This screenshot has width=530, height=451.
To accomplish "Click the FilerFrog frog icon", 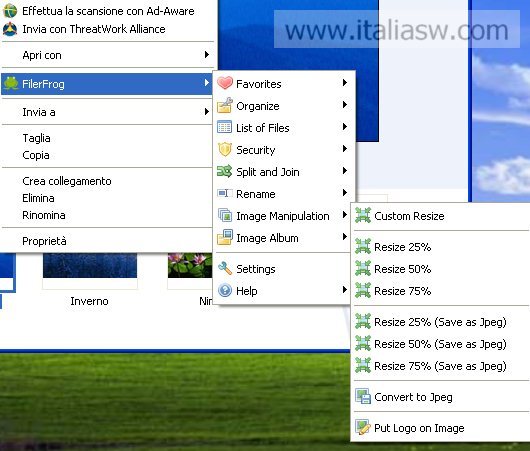I will tap(11, 84).
